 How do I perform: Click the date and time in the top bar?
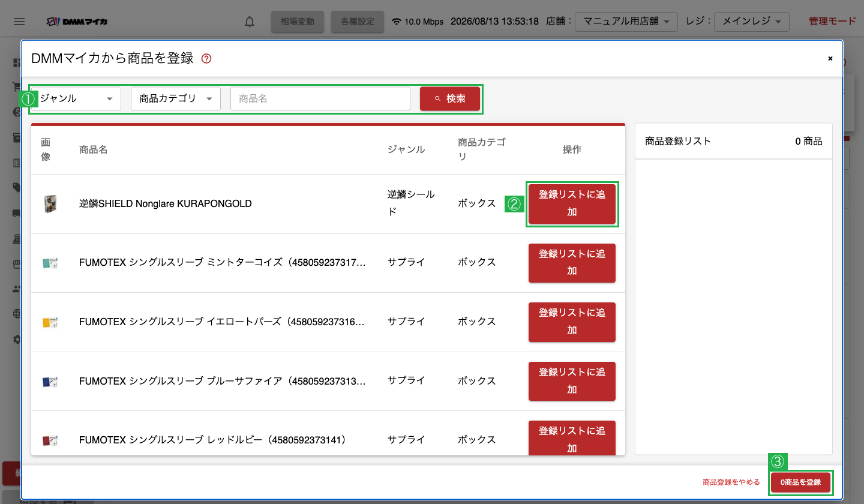coord(494,22)
